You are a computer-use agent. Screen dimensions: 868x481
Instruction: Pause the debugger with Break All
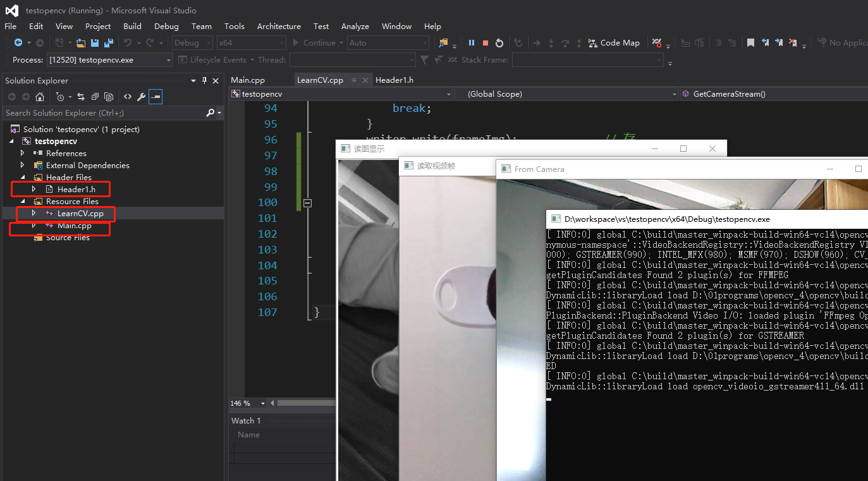(472, 43)
